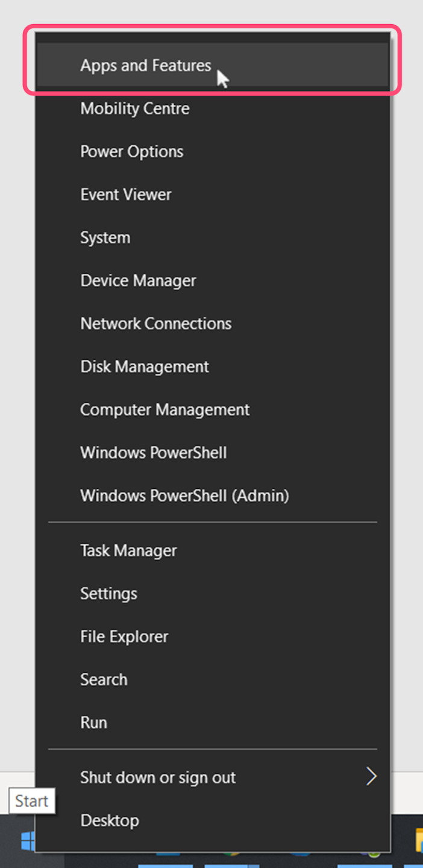Image resolution: width=423 pixels, height=868 pixels.
Task: Expand the Shut down or sign out arrow
Action: pos(371,777)
